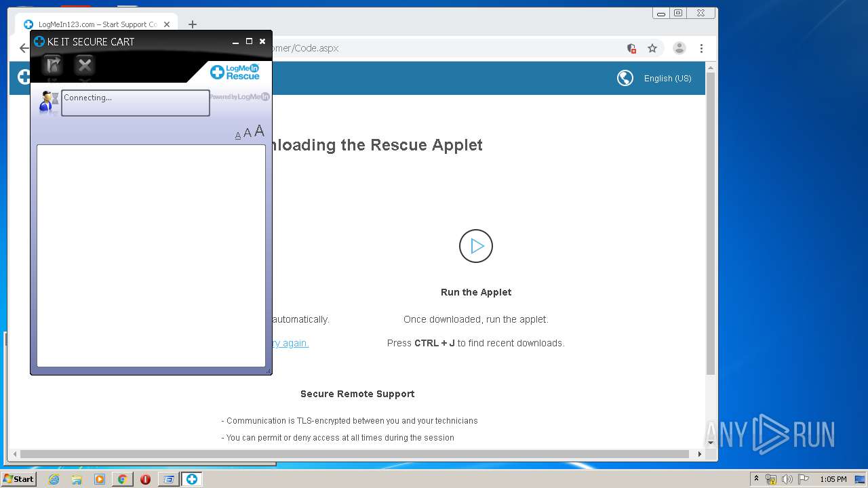Screen dimensions: 868x488
Task: Click the Action Center flag tray icon
Action: point(804,479)
